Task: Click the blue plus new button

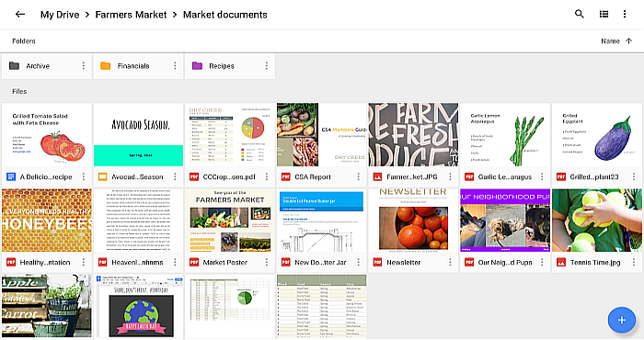Action: click(621, 320)
